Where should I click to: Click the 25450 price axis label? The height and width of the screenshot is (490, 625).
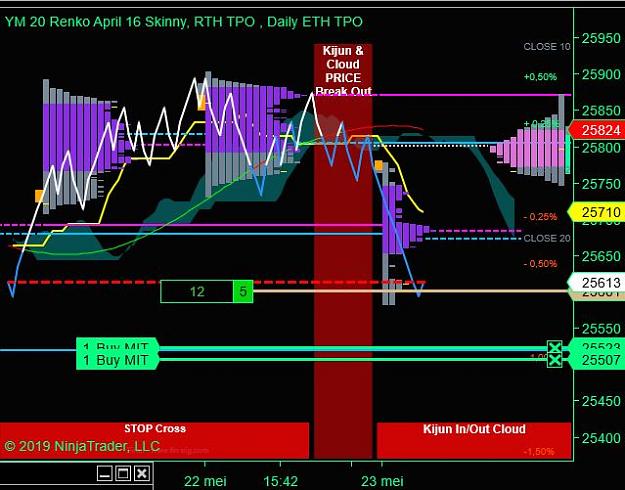[x=601, y=401]
